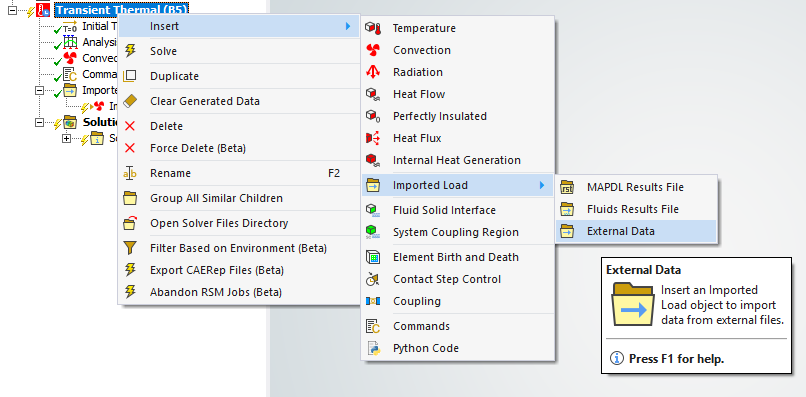The image size is (806, 397).
Task: Click the Radiation icon
Action: [x=373, y=73]
